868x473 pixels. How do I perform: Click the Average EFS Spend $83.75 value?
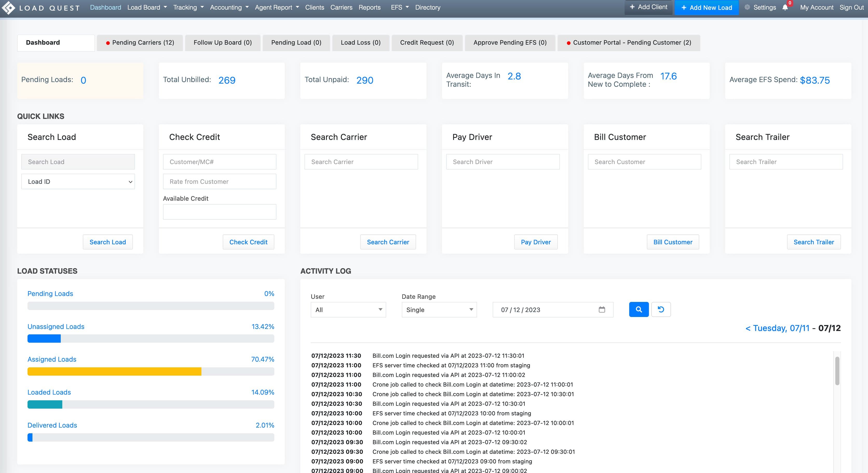[815, 80]
